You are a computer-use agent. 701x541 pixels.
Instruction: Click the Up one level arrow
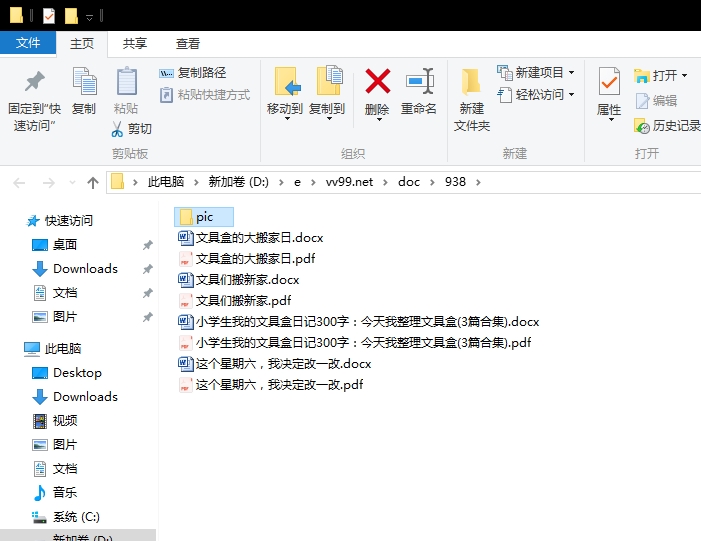point(93,182)
